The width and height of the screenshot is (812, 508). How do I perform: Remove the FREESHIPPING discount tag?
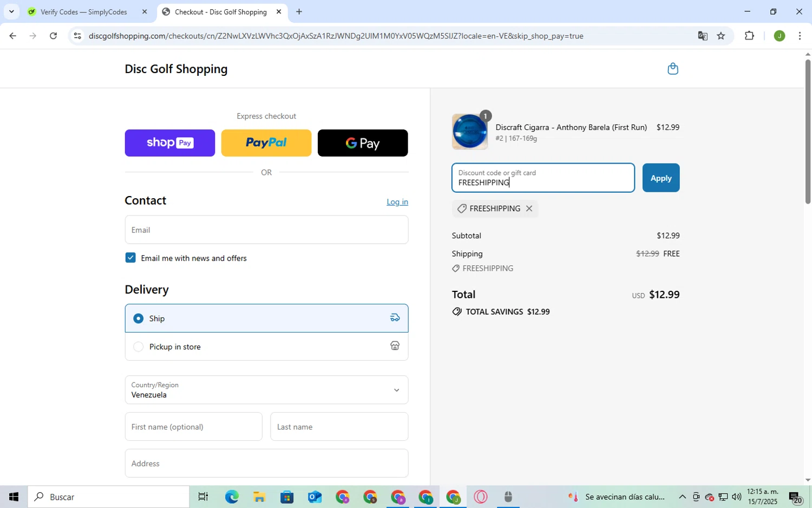click(529, 209)
